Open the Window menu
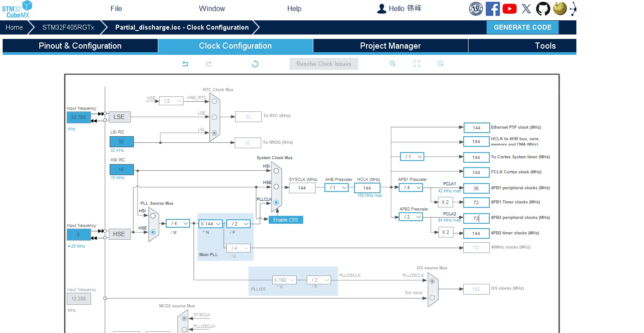This screenshot has height=333, width=644. tap(212, 9)
